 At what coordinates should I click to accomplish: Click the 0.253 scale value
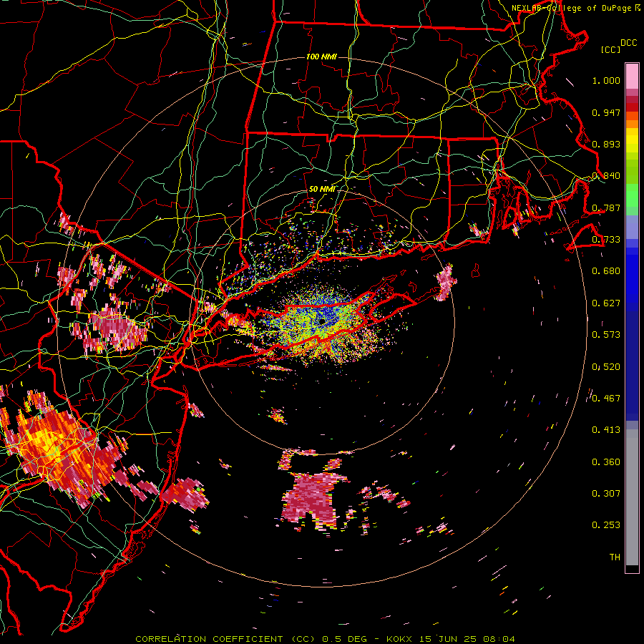pos(606,525)
